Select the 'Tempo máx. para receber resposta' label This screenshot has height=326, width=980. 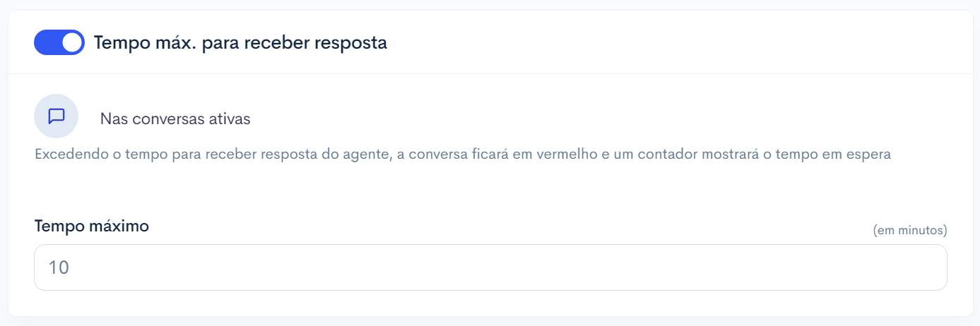[x=240, y=42]
